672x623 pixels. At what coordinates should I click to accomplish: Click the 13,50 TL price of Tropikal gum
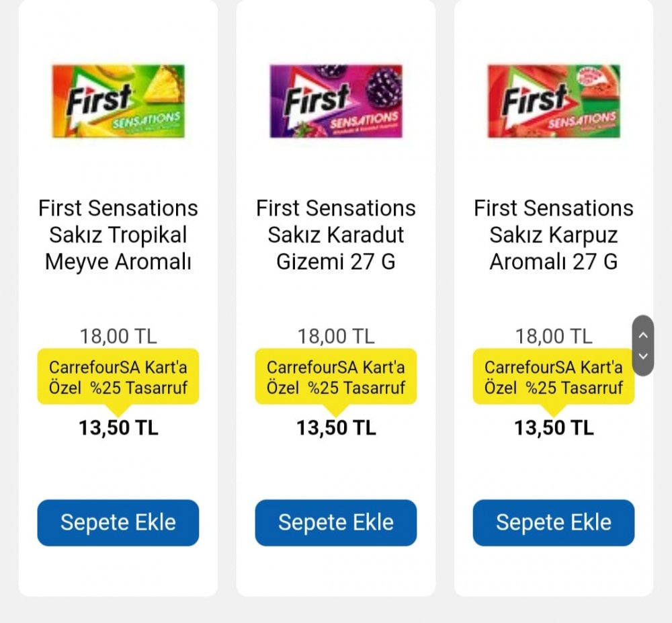[x=118, y=427]
